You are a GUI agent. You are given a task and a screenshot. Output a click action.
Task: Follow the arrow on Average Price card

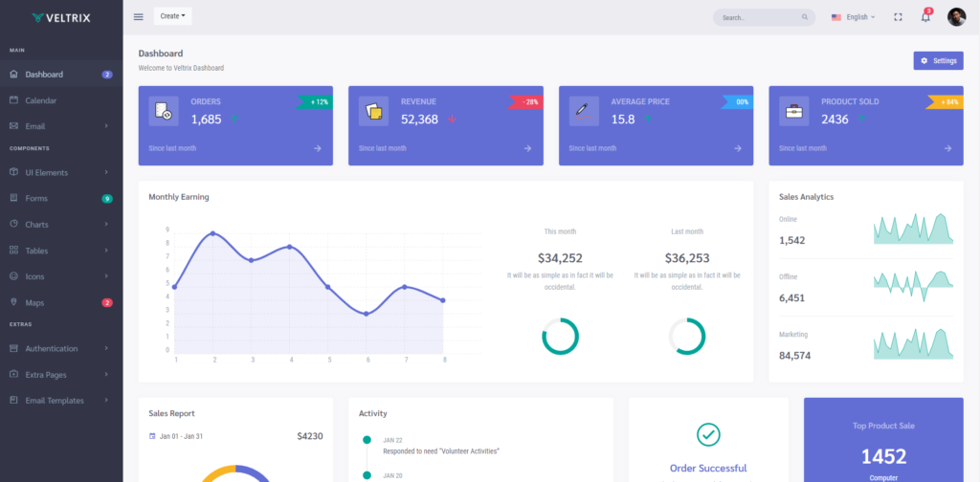(x=738, y=148)
